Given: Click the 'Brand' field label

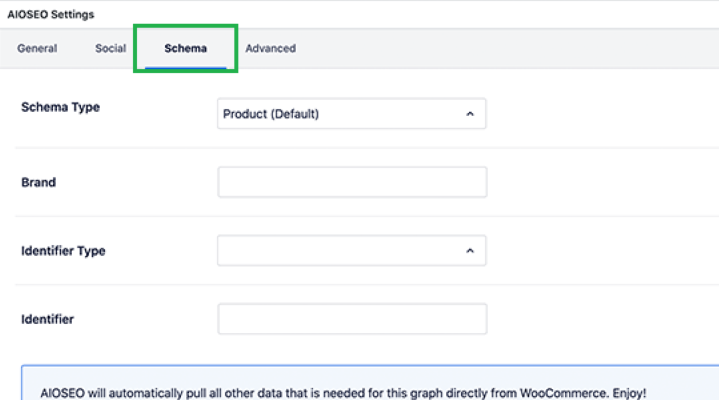Looking at the screenshot, I should click(x=38, y=183).
